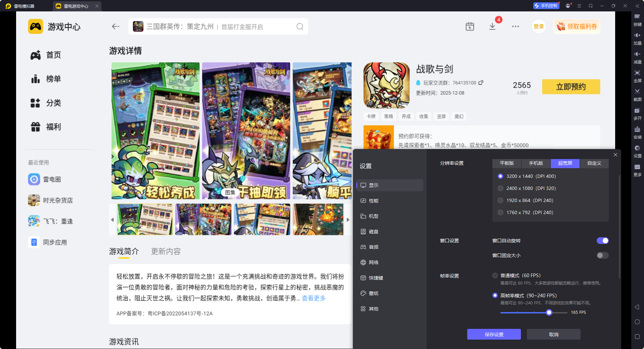Open 性能 settings section
Image resolution: width=644 pixels, height=349 pixels.
pos(390,201)
